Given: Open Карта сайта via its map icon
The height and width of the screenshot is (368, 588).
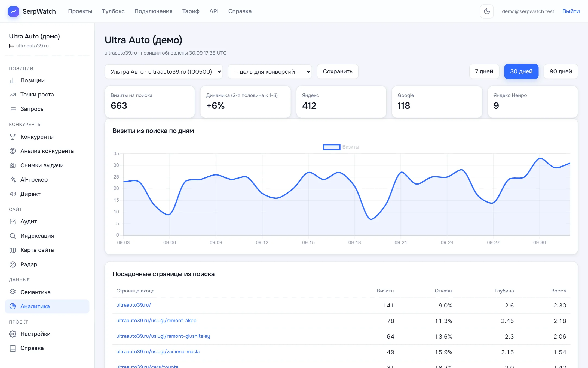Looking at the screenshot, I should click(13, 250).
